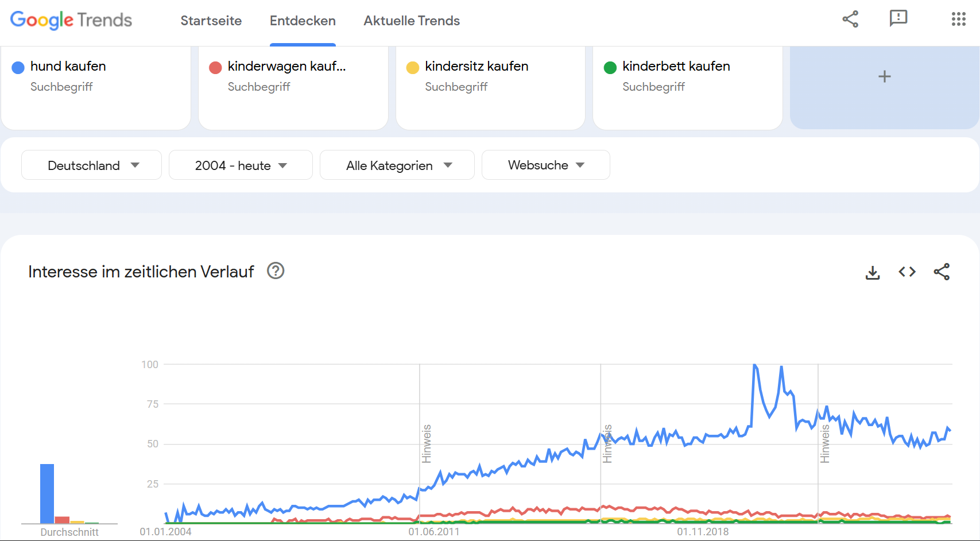Screen dimensions: 980x541
Task: Expand the Websuche search type dropdown
Action: pos(545,165)
